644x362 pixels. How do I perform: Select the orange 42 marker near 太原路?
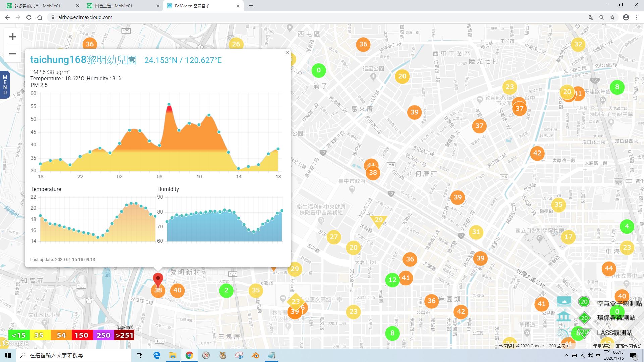pyautogui.click(x=537, y=153)
